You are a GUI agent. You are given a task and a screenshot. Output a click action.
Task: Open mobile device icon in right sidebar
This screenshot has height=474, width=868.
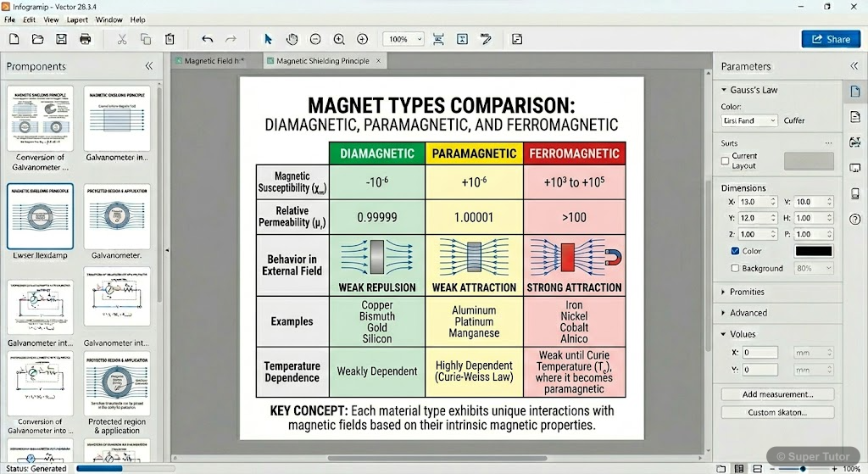click(855, 194)
